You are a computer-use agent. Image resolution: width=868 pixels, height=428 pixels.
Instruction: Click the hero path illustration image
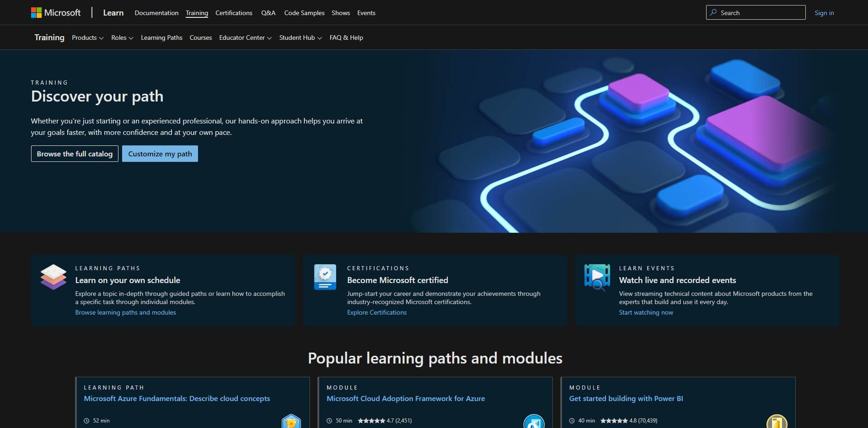[624, 141]
